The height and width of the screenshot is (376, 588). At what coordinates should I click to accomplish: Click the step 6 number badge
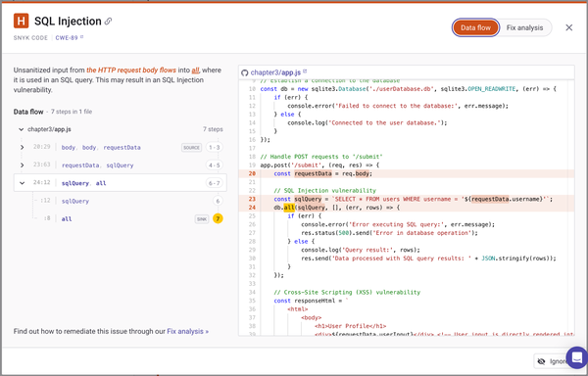pyautogui.click(x=218, y=201)
